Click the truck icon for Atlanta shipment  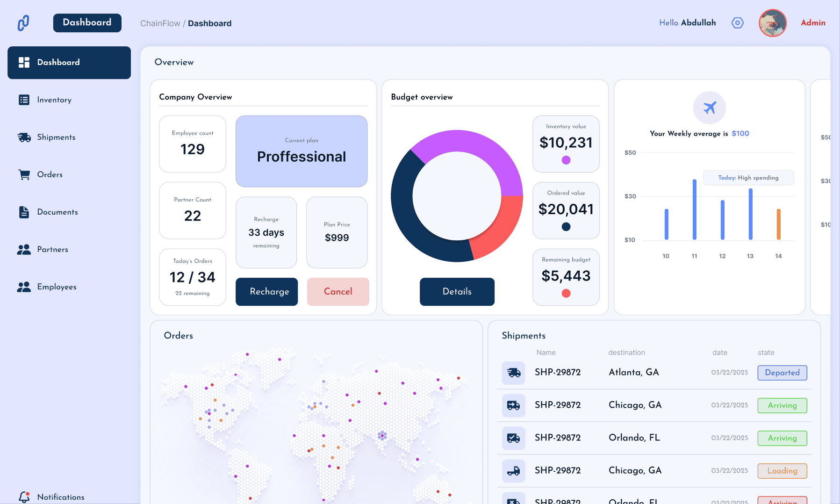(513, 373)
